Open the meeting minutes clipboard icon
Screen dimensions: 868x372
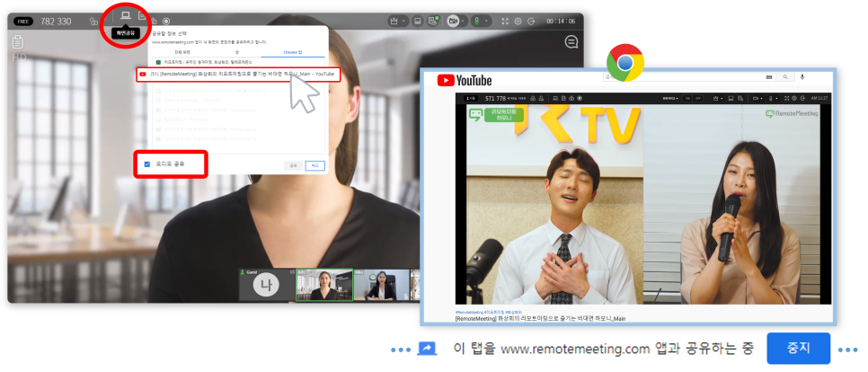click(18, 41)
